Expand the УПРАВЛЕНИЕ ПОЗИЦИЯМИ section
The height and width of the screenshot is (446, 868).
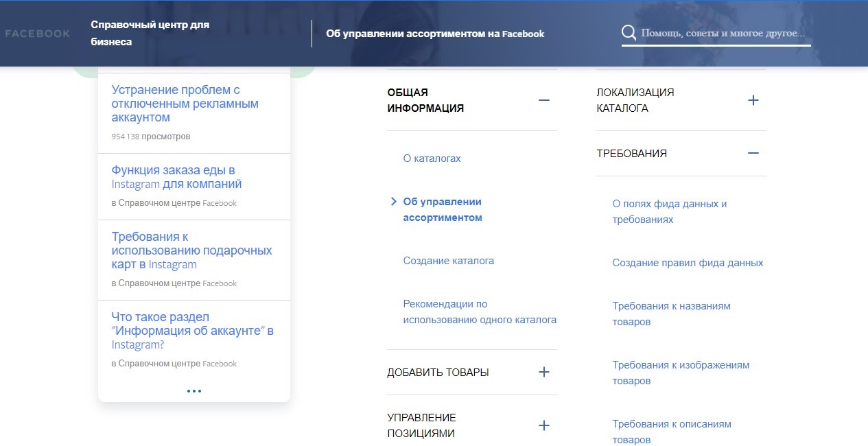[x=544, y=425]
